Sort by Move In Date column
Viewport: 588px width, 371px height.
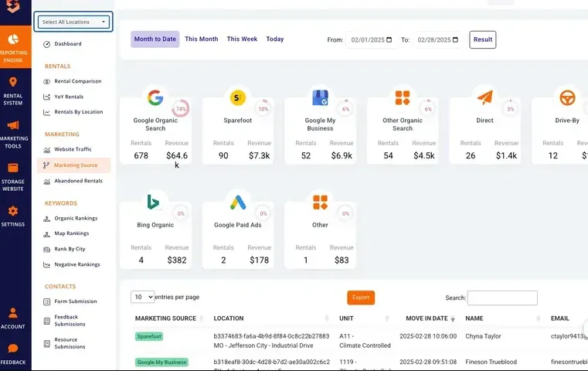pos(430,318)
